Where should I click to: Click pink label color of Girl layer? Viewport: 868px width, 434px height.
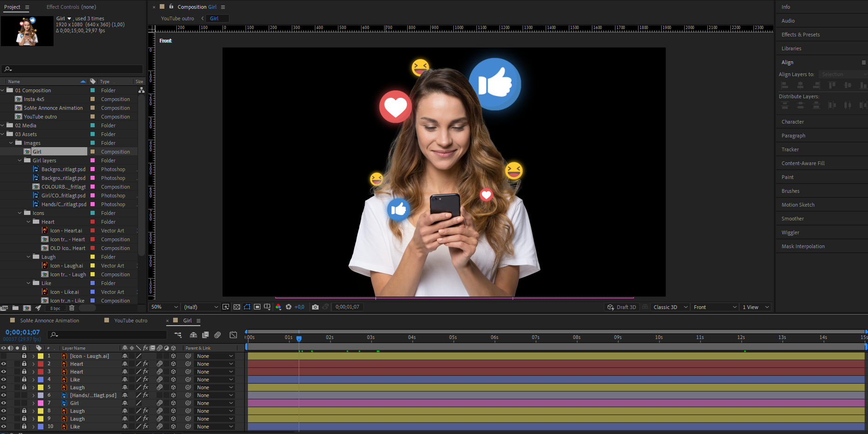41,403
